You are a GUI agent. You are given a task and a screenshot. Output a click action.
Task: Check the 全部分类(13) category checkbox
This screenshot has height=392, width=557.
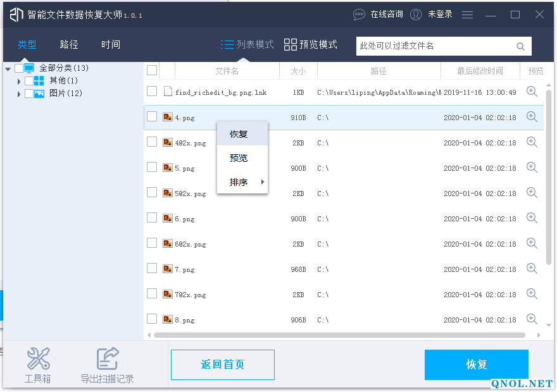click(x=19, y=68)
